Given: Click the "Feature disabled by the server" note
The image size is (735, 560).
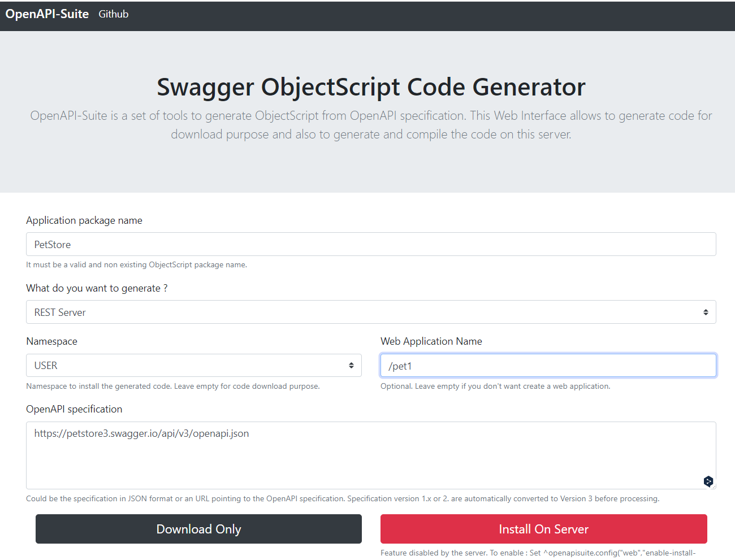Looking at the screenshot, I should coord(538,553).
